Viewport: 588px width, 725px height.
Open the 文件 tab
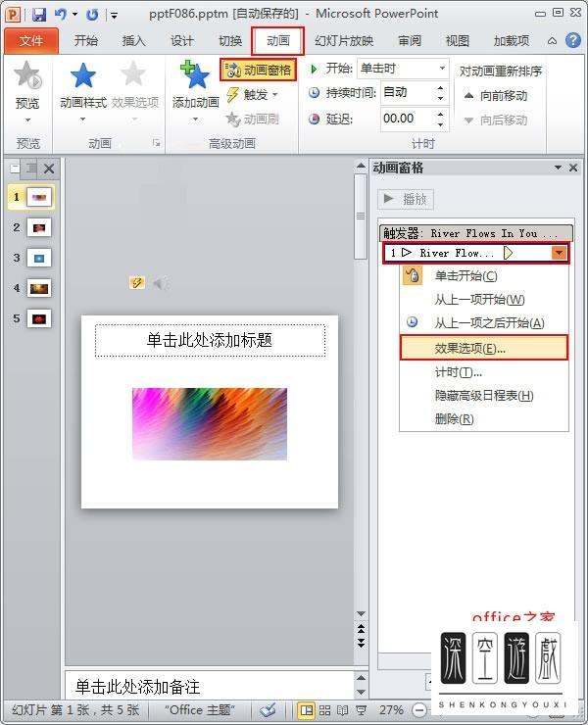pos(31,41)
